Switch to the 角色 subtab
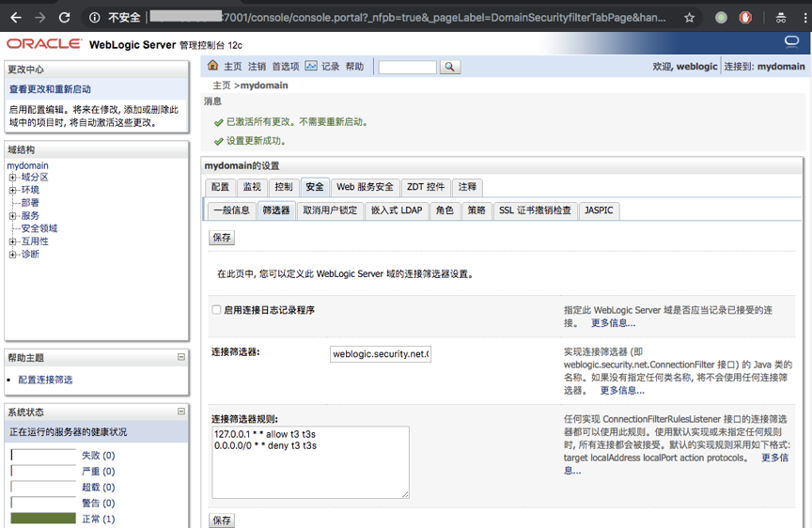Screen dimensions: 812x528 coord(445,210)
